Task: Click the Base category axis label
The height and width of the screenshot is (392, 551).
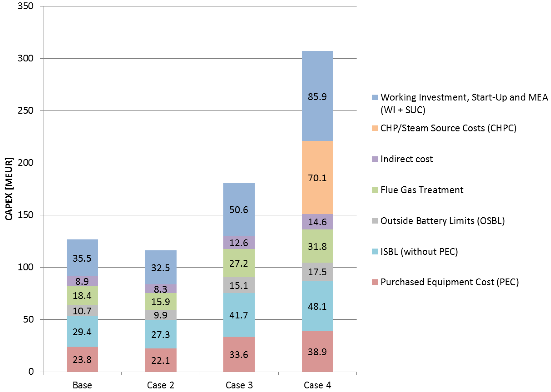Action: [82, 385]
